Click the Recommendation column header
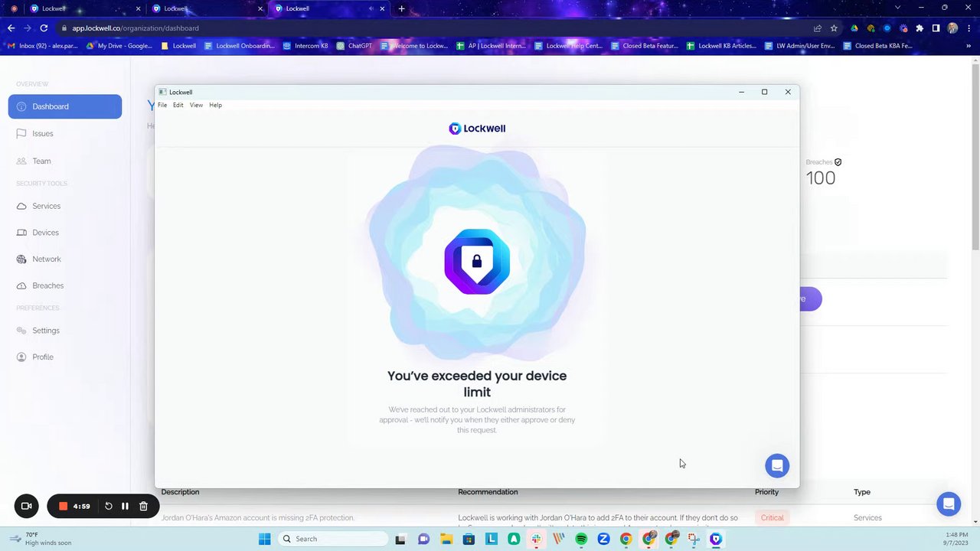980x551 pixels. point(488,492)
